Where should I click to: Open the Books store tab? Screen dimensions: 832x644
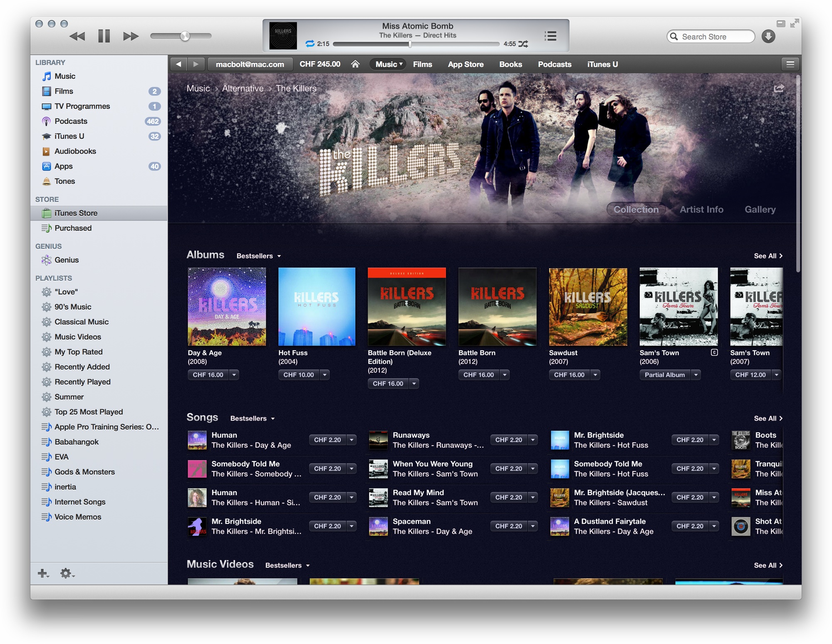pos(510,64)
